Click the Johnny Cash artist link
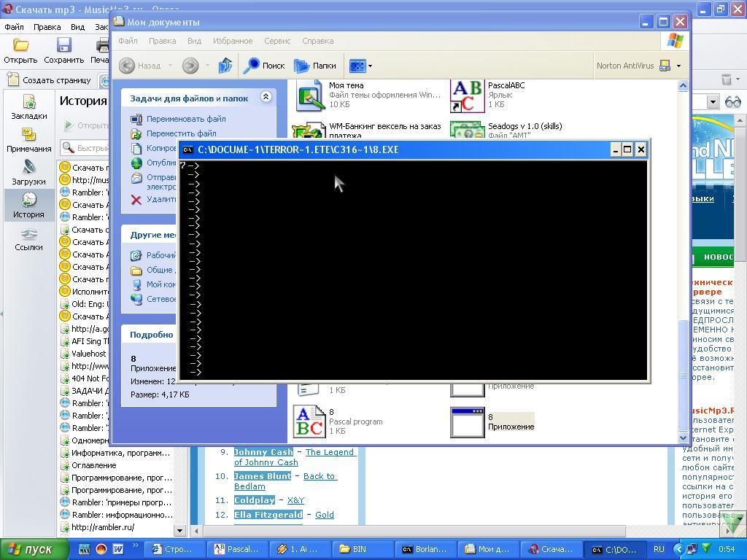Screen dimensions: 747x560 (x=263, y=452)
